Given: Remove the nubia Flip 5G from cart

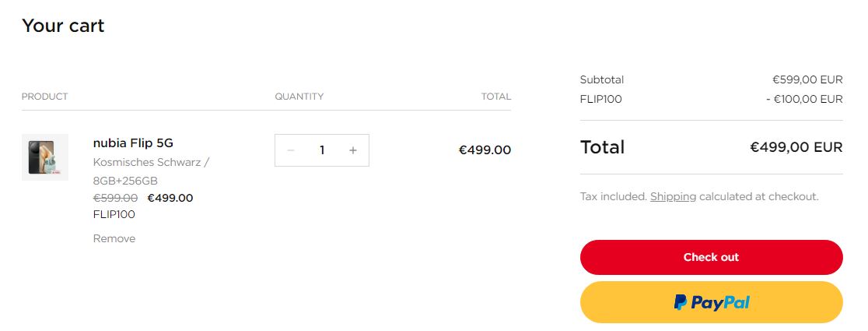Looking at the screenshot, I should pyautogui.click(x=114, y=238).
